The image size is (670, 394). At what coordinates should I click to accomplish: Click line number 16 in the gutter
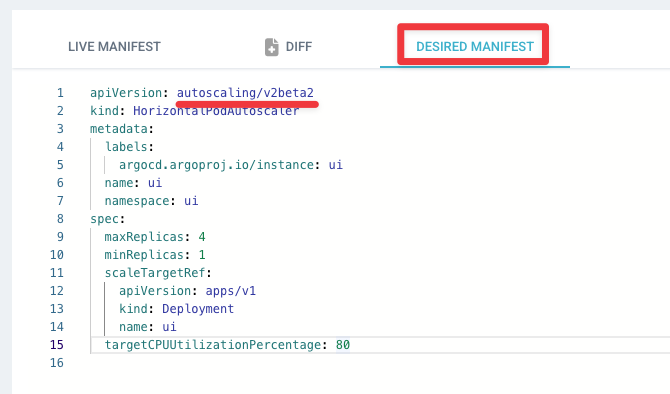pos(57,363)
